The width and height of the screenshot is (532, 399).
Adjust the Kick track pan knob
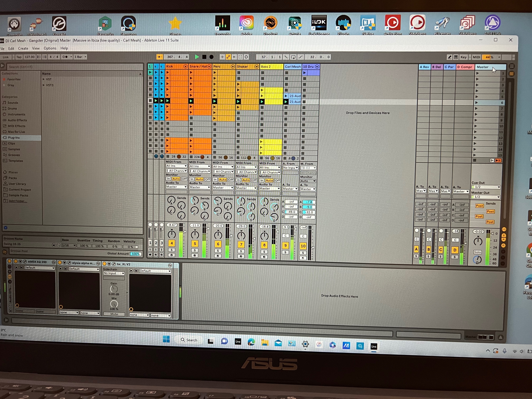[x=172, y=234]
